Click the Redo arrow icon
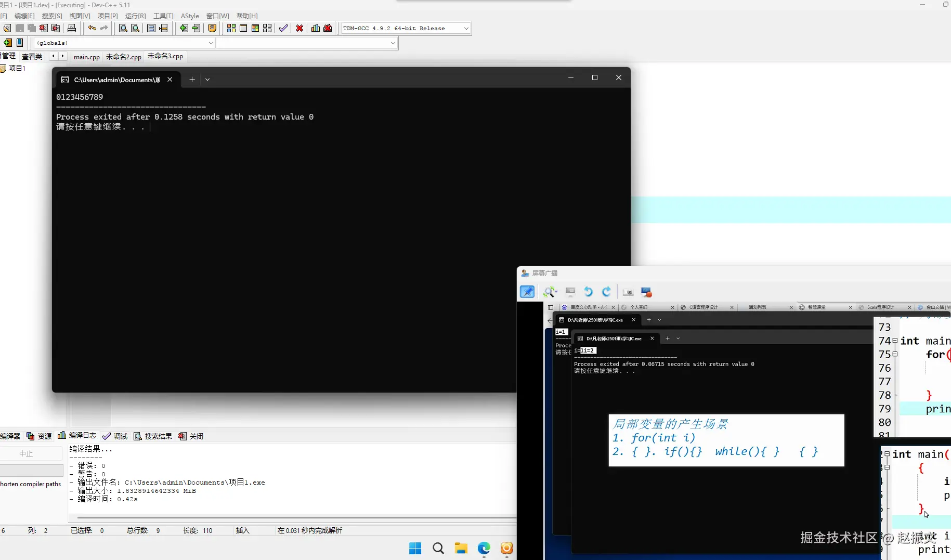This screenshot has height=560, width=951. point(104,28)
